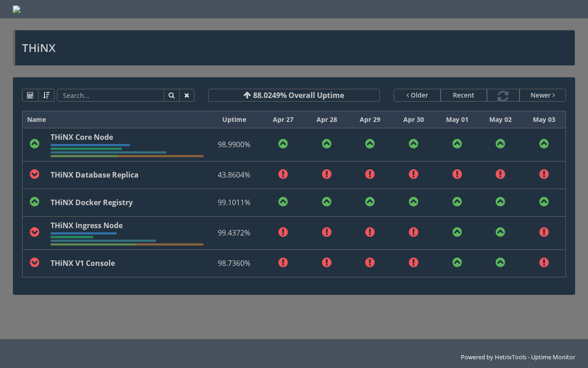Click the search magnifier button
The height and width of the screenshot is (368, 588).
171,95
